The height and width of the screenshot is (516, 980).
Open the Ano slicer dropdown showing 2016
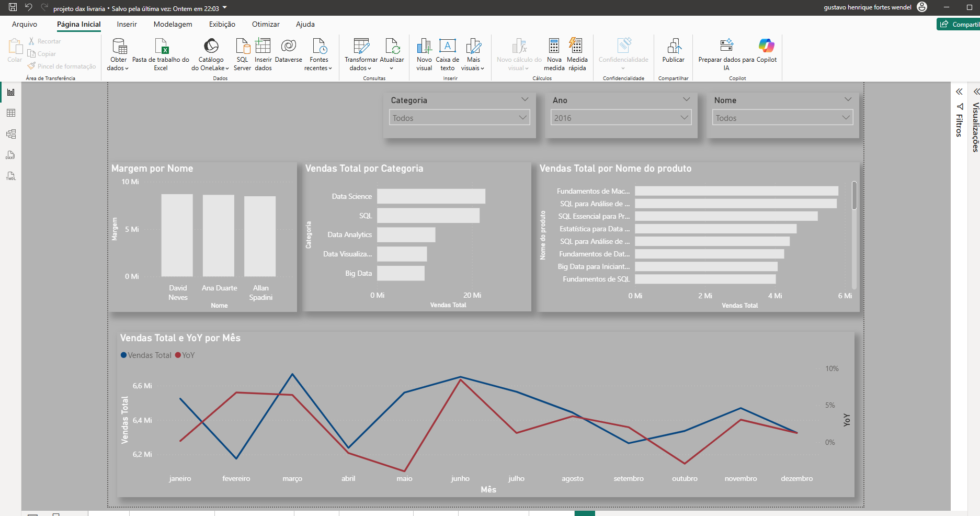pos(621,118)
